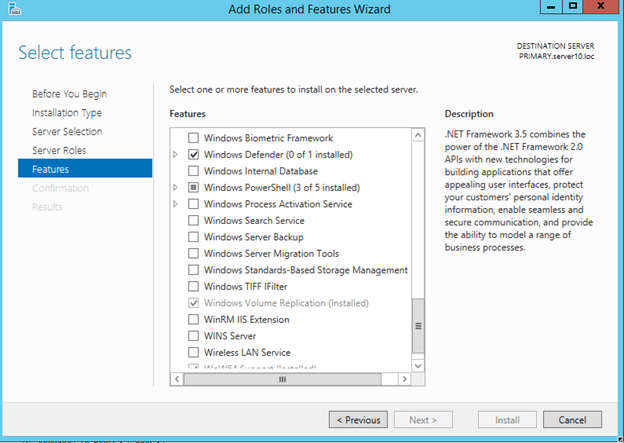
Task: Tick the Windows Server Backup checkbox
Action: 194,237
